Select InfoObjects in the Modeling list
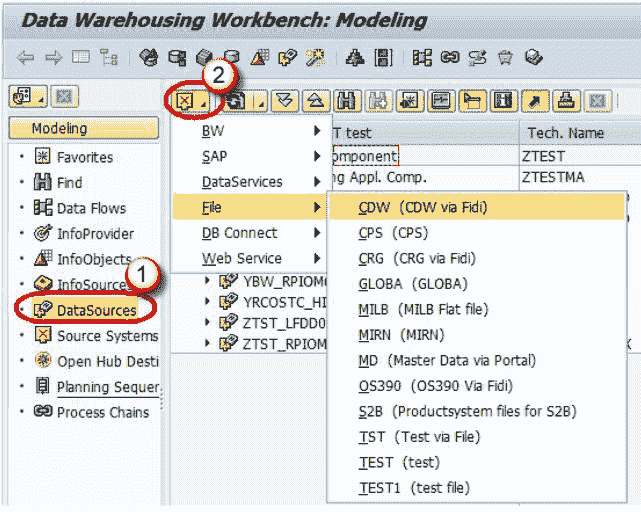This screenshot has width=641, height=512. [x=94, y=259]
